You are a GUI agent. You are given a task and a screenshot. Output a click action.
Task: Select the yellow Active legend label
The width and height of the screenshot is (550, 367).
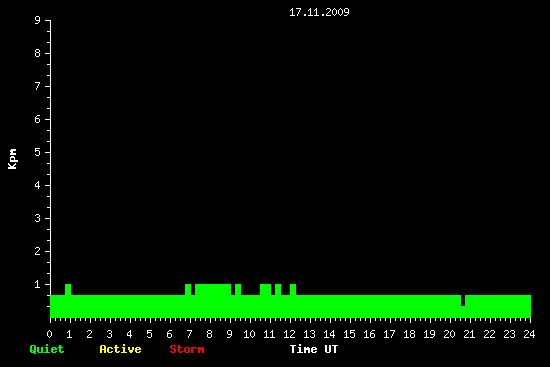point(120,349)
